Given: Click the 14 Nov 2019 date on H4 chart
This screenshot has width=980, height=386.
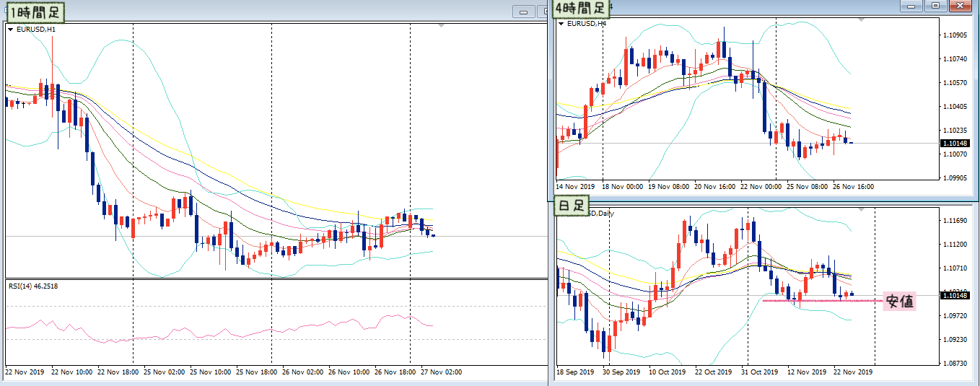Looking at the screenshot, I should 575,186.
